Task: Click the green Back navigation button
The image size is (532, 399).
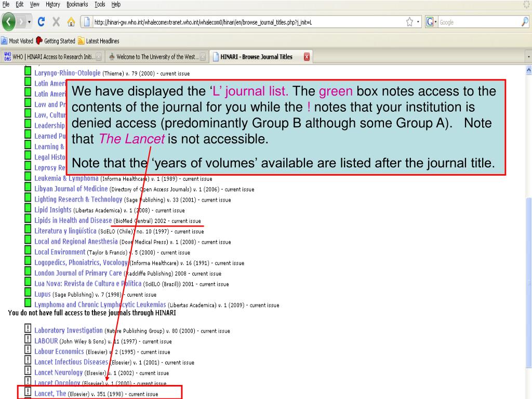Action: [9, 22]
